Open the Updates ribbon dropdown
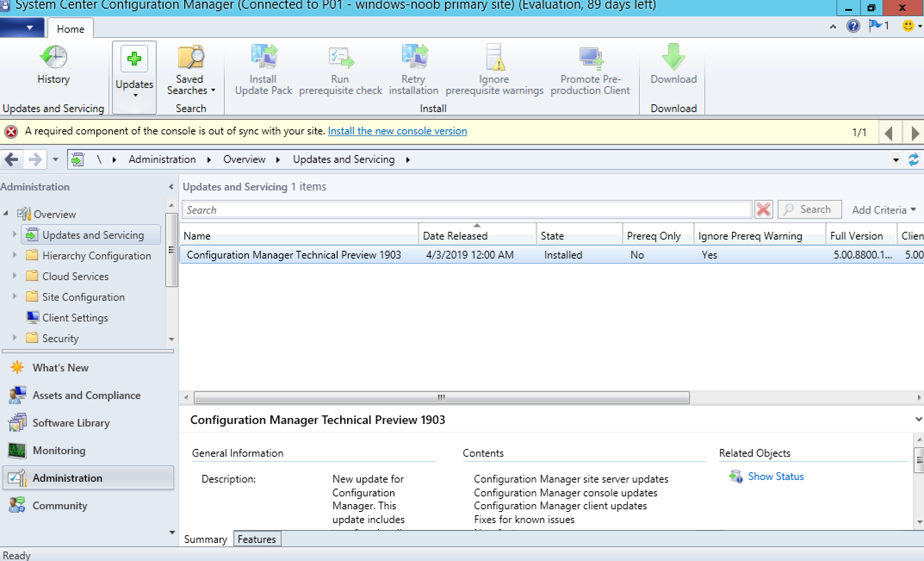The height and width of the screenshot is (561, 924). (x=134, y=77)
